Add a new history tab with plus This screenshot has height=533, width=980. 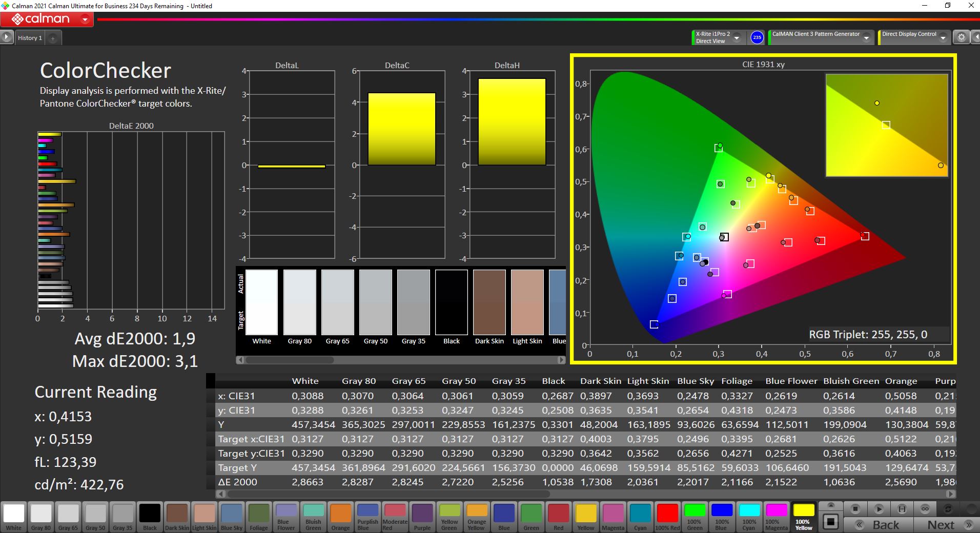pos(53,38)
